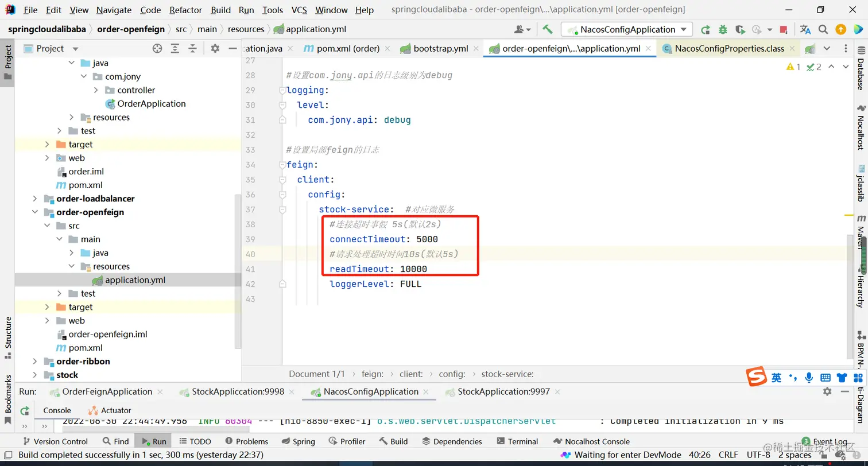Screen dimensions: 868x466
Task: Jump to next highlighted problem arrow
Action: tap(846, 67)
